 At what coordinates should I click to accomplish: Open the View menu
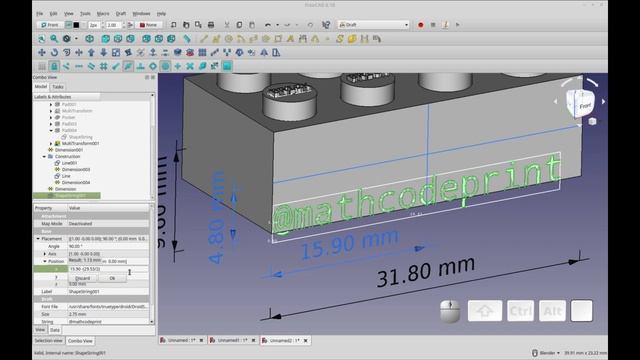69,13
